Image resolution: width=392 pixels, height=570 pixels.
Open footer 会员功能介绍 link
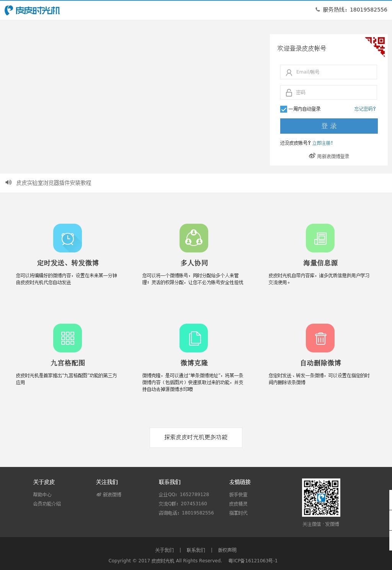tap(47, 504)
